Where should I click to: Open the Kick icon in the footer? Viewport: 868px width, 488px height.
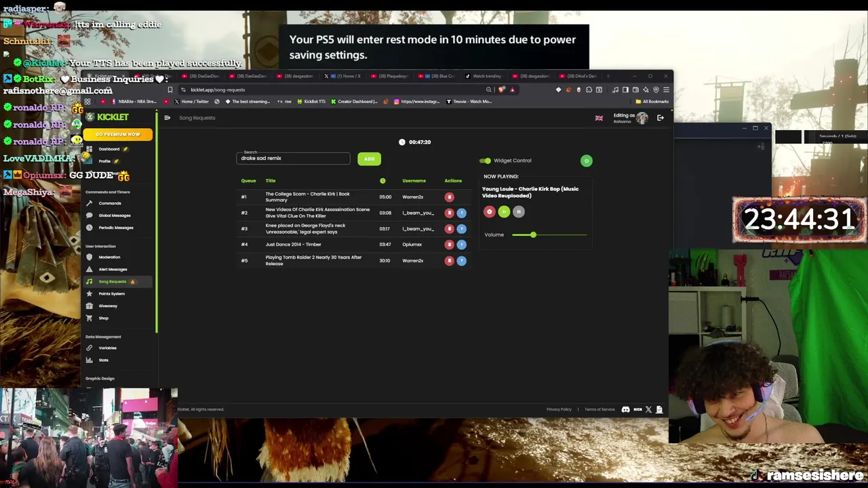(x=637, y=409)
